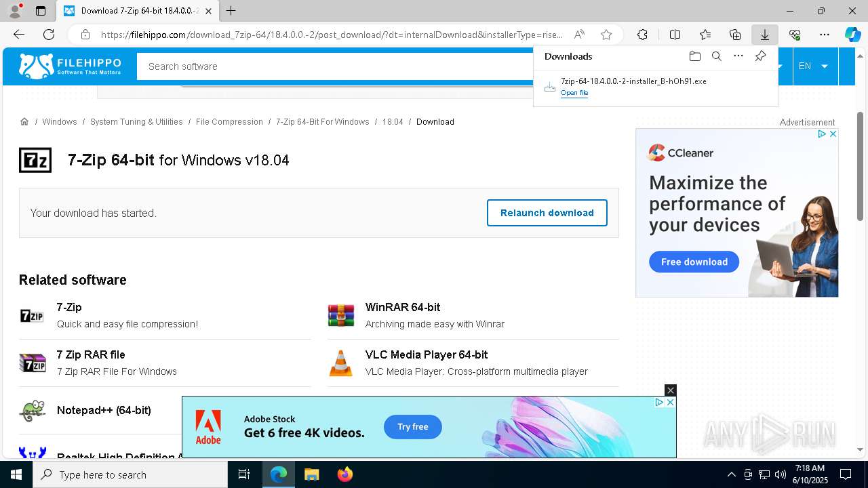Click the taskbar search box
Viewport: 868px width, 488px height.
pos(130,474)
